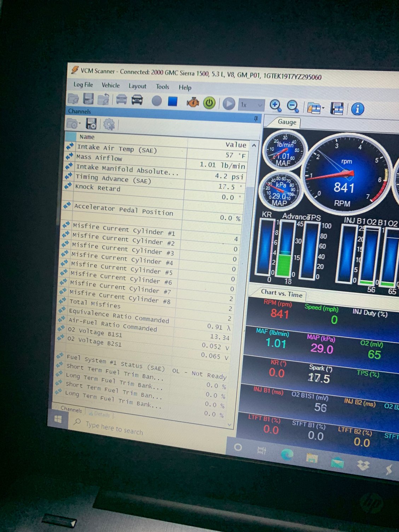The height and width of the screenshot is (532, 399).
Task: Click the save log floppy disk icon
Action: click(x=88, y=99)
